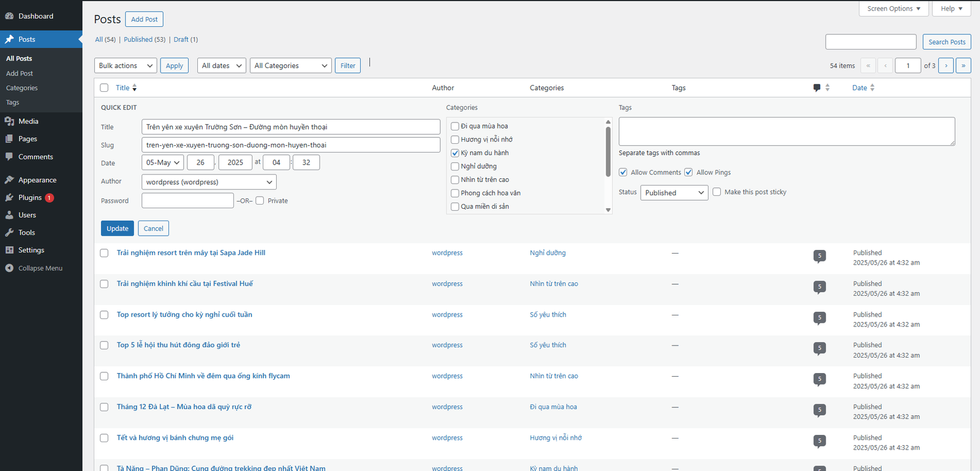Click the Plugins plug icon
Image resolution: width=980 pixels, height=471 pixels.
(9, 198)
